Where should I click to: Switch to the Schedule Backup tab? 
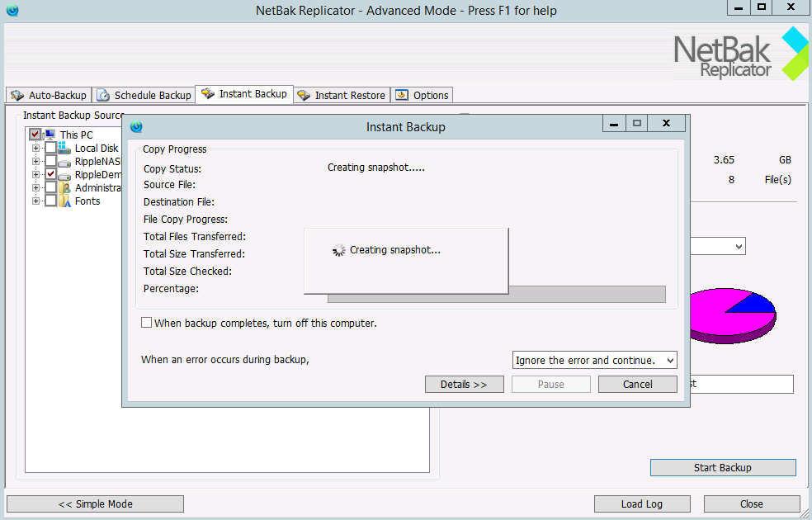145,95
